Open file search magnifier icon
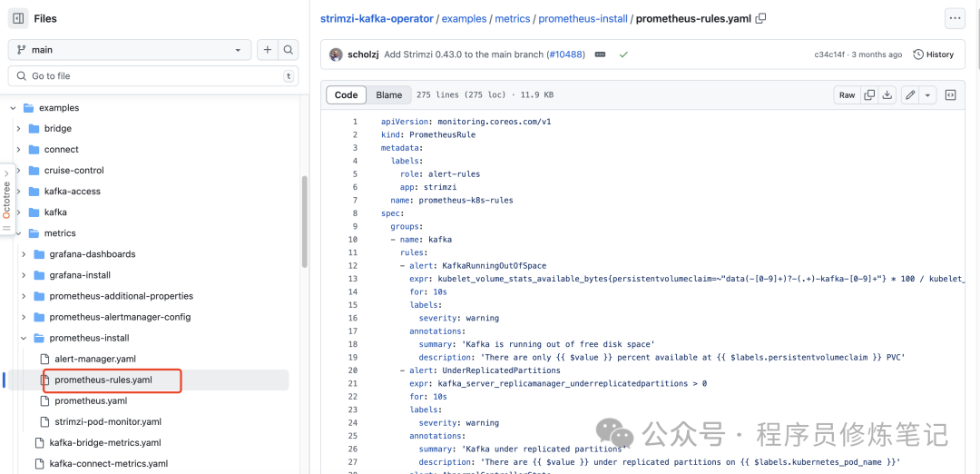Viewport: 980px width, 474px height. point(288,50)
